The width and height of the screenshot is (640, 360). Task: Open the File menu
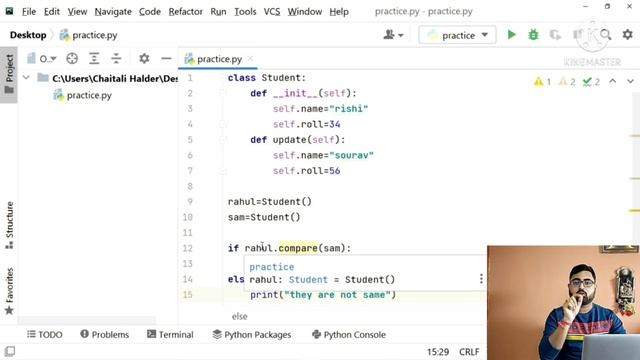[29, 11]
